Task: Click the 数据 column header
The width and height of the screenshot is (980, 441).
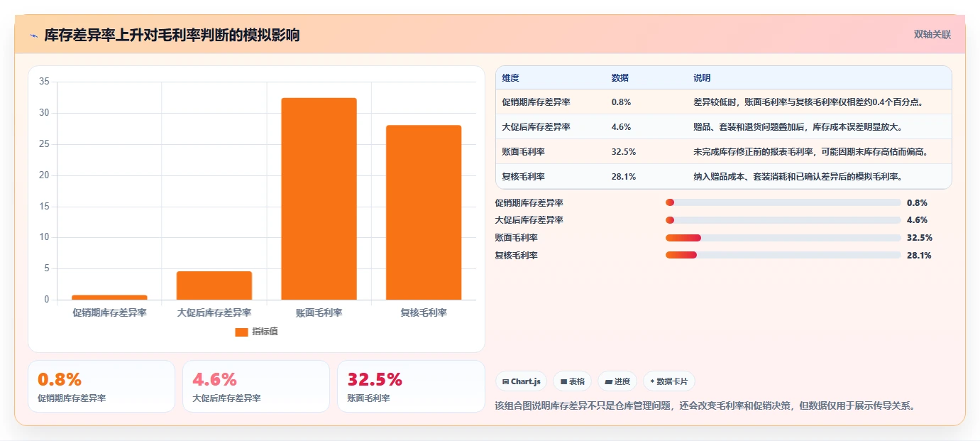Action: tap(620, 78)
